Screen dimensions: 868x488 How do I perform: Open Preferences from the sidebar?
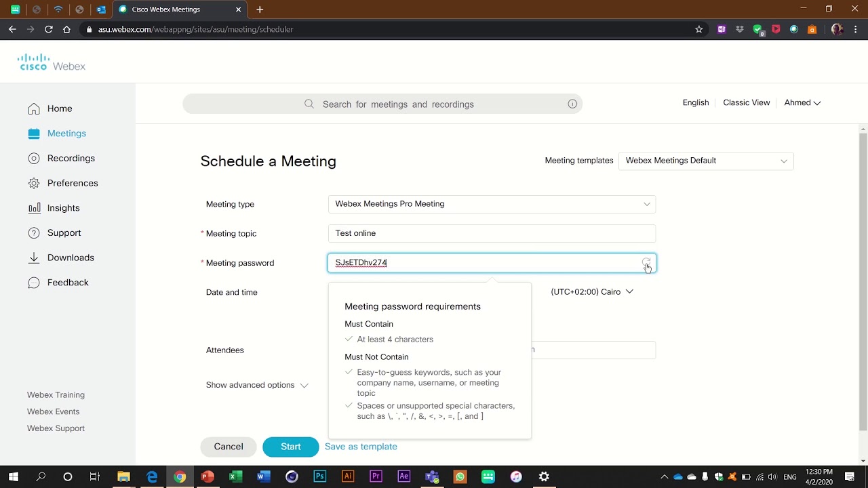coord(63,183)
